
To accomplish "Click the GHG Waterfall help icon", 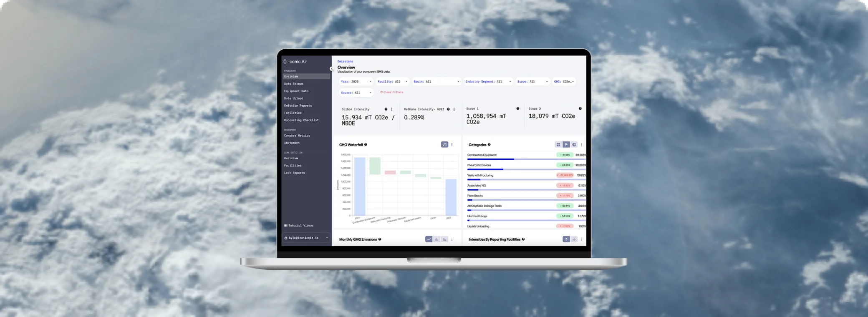I will pos(366,145).
